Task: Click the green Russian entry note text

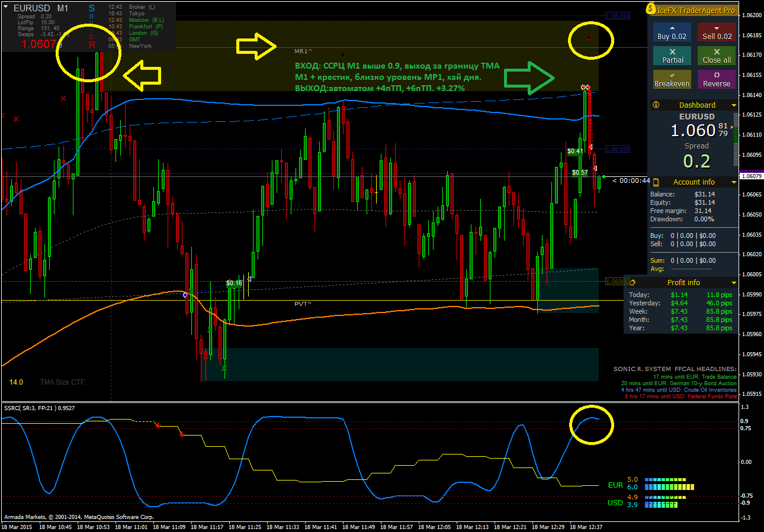Action: (397, 76)
